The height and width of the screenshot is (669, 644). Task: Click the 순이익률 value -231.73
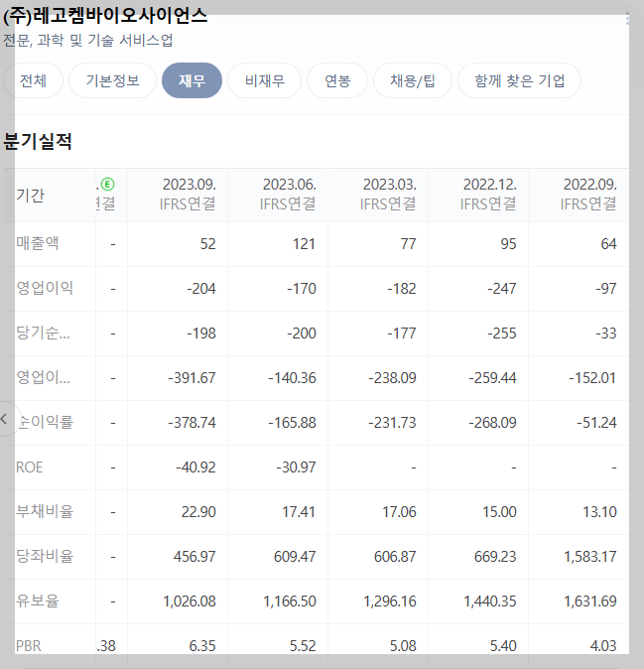pos(392,423)
